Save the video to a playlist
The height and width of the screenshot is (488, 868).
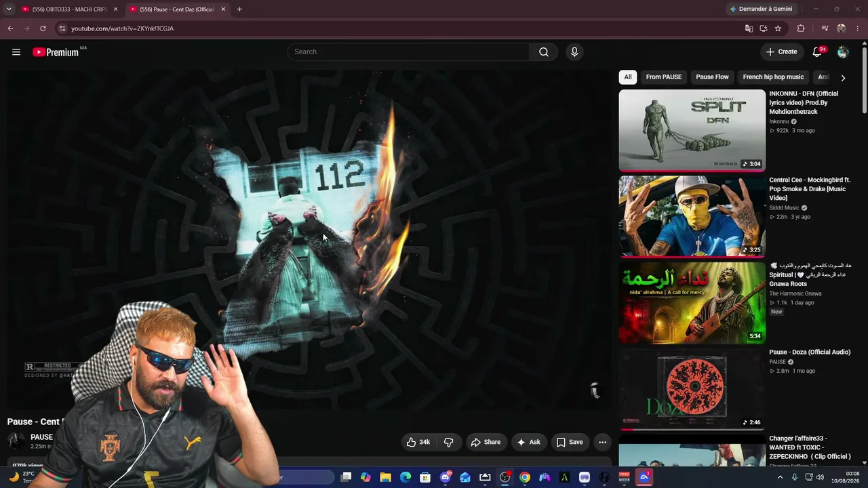570,442
